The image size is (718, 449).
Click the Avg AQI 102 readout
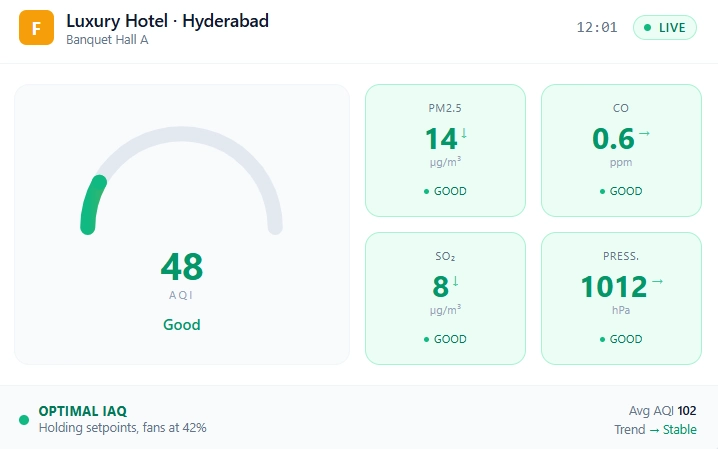tap(662, 411)
